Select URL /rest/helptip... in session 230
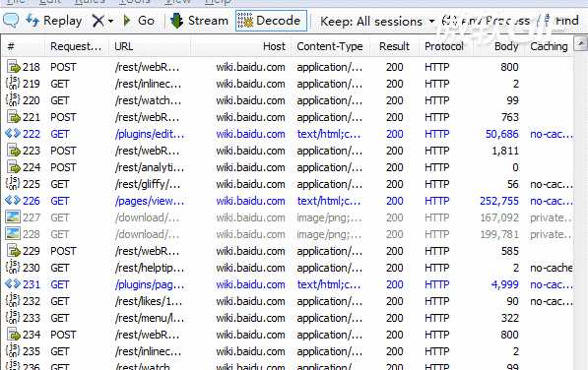 (x=150, y=268)
